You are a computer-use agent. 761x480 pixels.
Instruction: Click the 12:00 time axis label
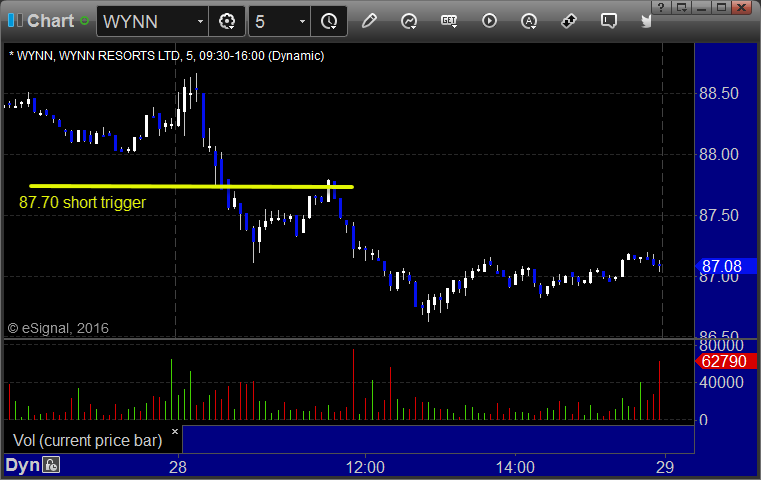(x=365, y=467)
